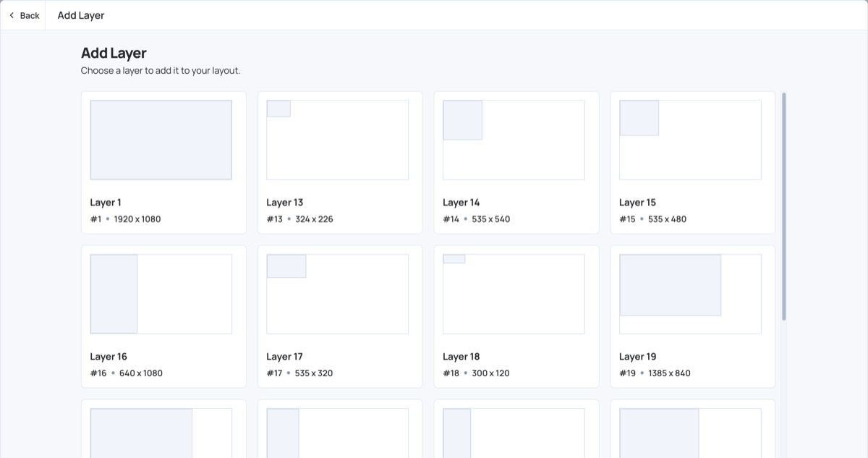Select the Layer 13 preview thumbnail
The height and width of the screenshot is (458, 868).
(x=337, y=140)
